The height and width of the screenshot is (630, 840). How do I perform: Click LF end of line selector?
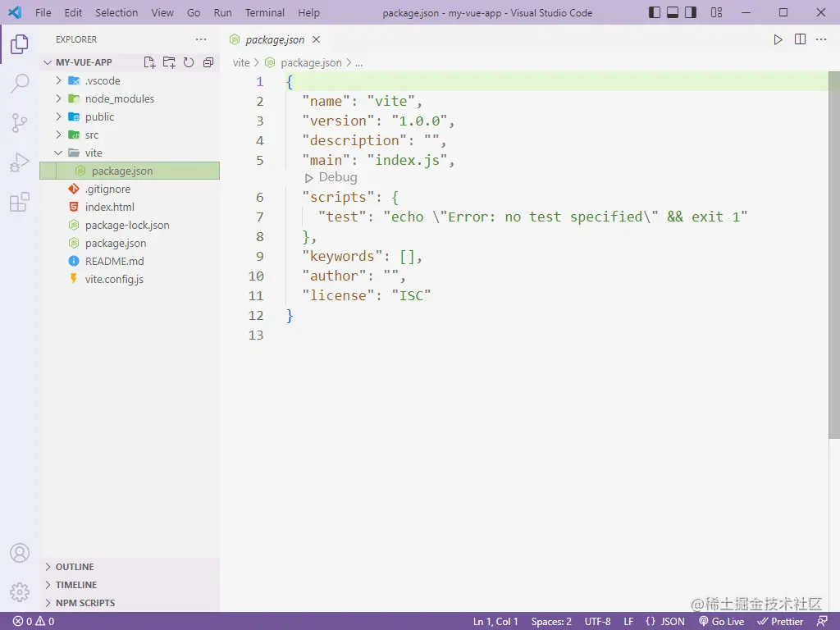[628, 622]
